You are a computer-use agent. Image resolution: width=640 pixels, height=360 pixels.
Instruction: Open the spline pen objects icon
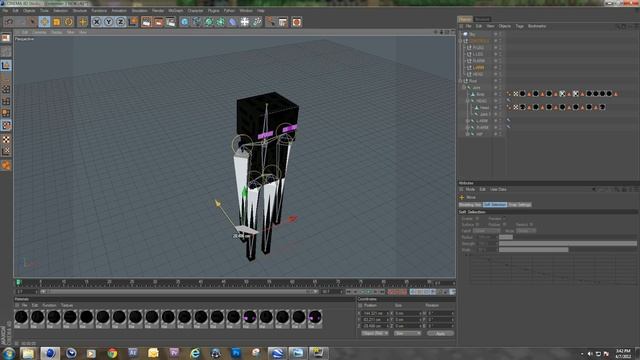tap(197, 22)
